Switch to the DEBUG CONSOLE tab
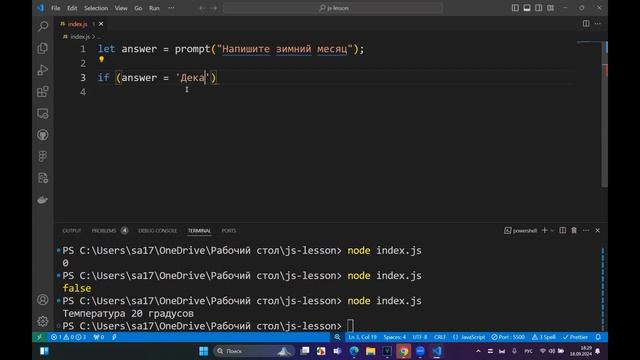 158,231
